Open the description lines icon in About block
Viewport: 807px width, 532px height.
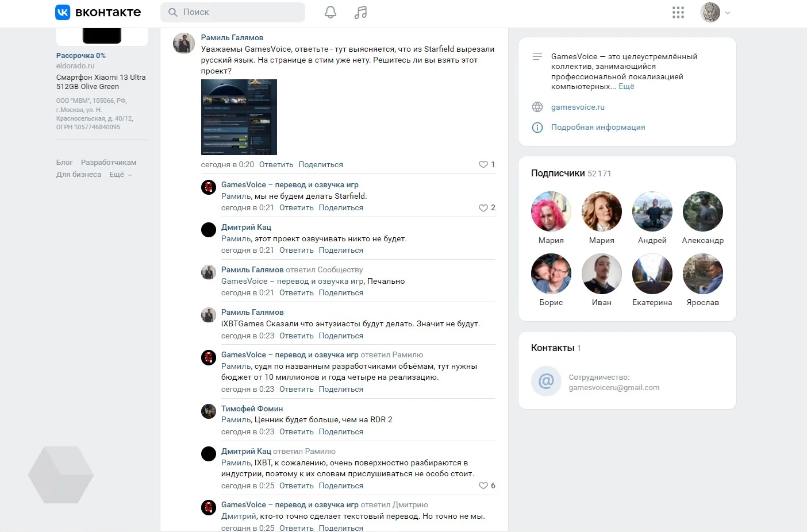pos(537,56)
